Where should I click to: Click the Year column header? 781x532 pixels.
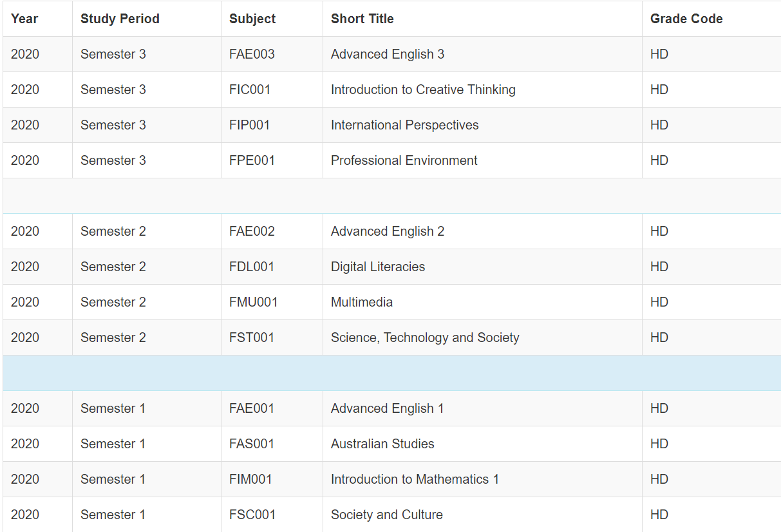point(24,19)
